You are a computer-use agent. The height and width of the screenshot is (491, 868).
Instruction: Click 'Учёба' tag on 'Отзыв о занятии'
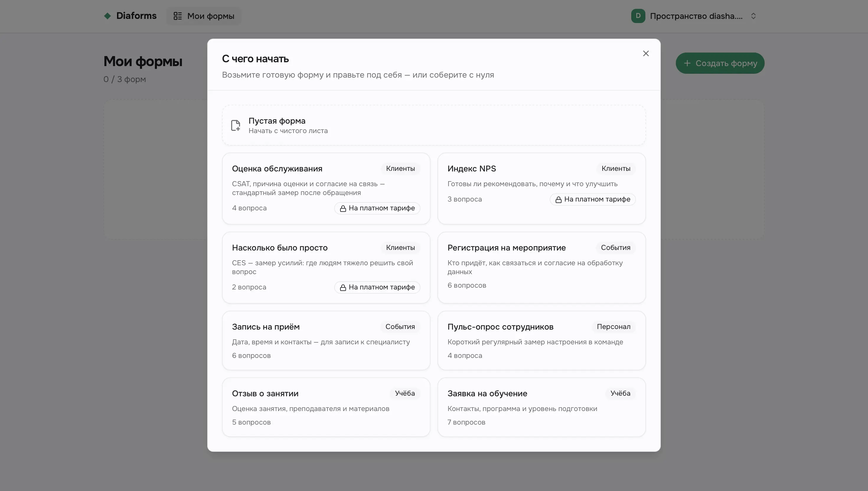pos(405,393)
